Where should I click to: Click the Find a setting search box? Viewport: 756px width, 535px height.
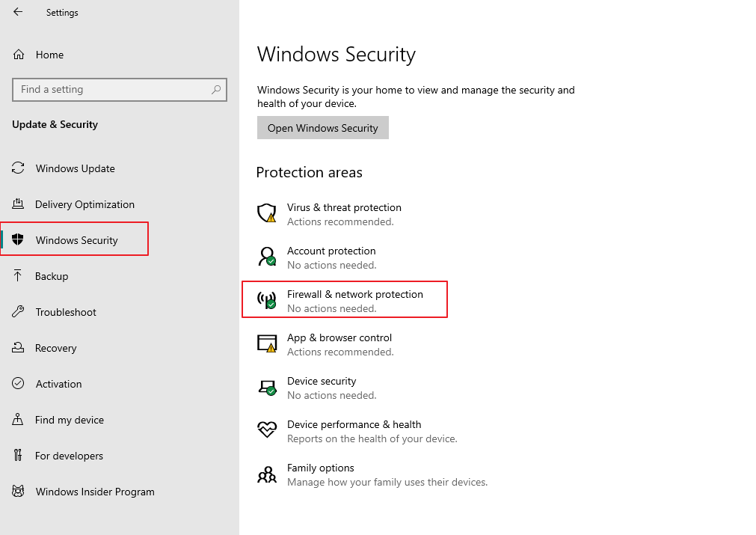point(112,89)
